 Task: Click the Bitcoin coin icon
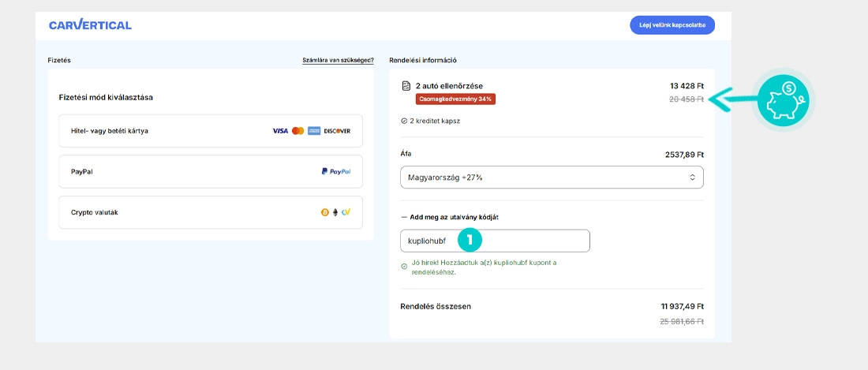pos(324,212)
